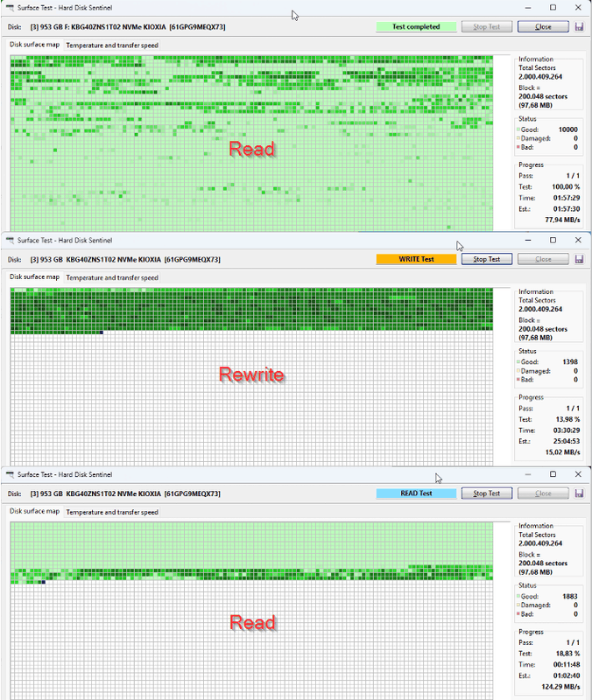
Task: Click the transfer speed 15,02 MB/s
Action: 562,452
